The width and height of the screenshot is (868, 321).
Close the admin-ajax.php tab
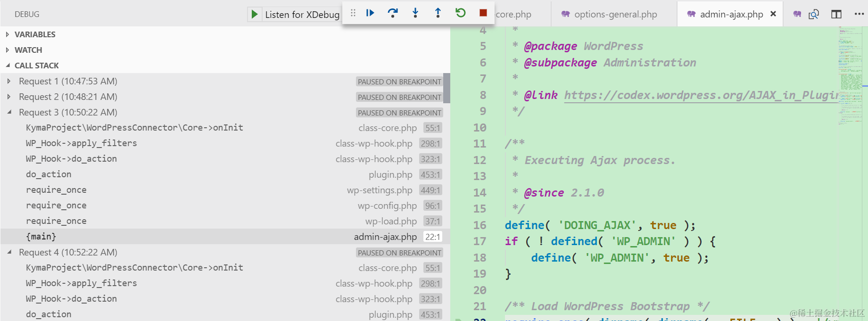coord(773,14)
